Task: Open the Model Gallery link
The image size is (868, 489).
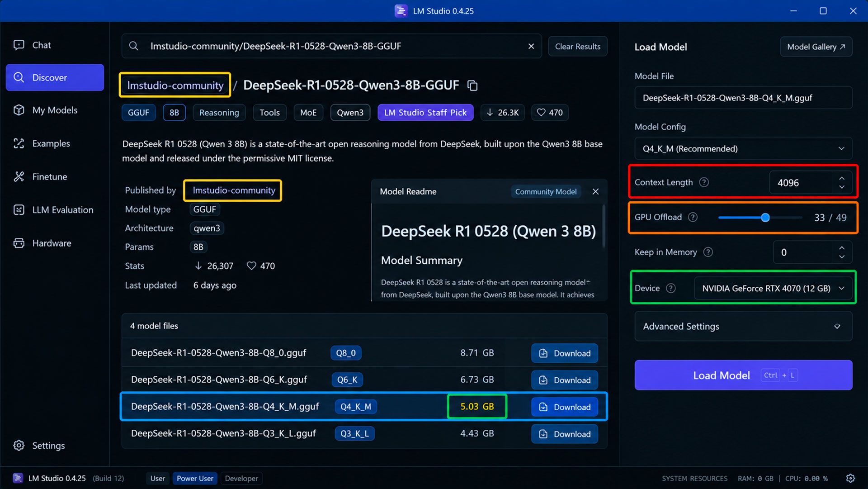Action: (816, 47)
